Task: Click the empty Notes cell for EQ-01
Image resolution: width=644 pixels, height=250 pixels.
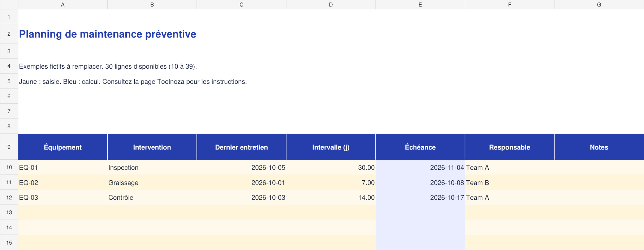Action: pyautogui.click(x=599, y=168)
